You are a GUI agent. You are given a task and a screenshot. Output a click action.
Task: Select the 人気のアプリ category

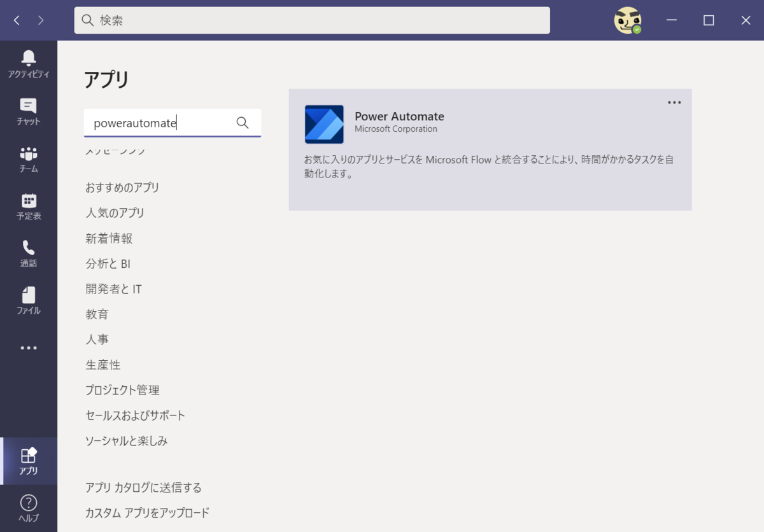point(115,213)
